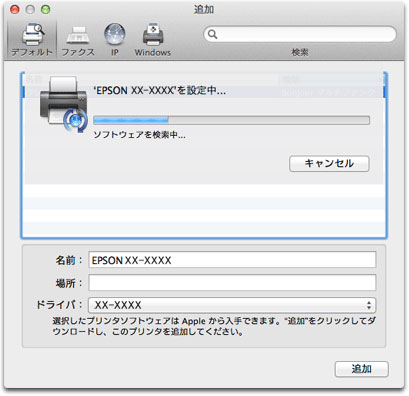Screen dimensions: 409x396
Task: Click the empty 場所 field
Action: click(x=232, y=283)
